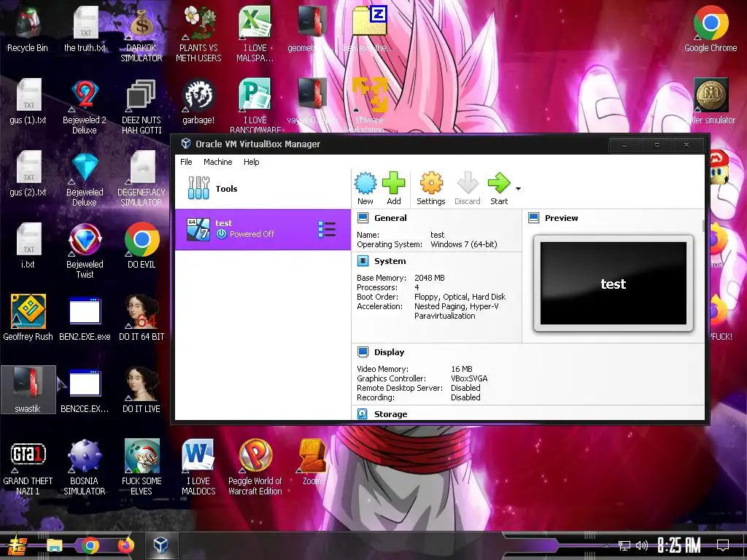The height and width of the screenshot is (560, 747).
Task: Open the Machine menu
Action: point(217,162)
